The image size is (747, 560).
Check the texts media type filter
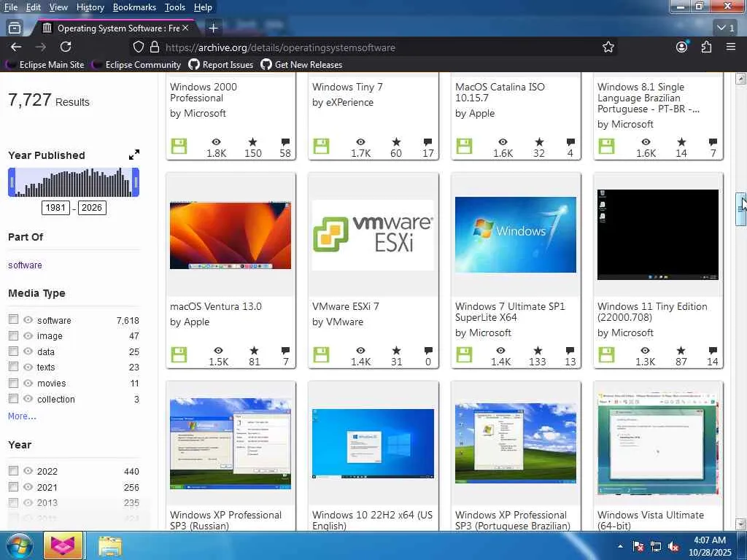point(13,367)
